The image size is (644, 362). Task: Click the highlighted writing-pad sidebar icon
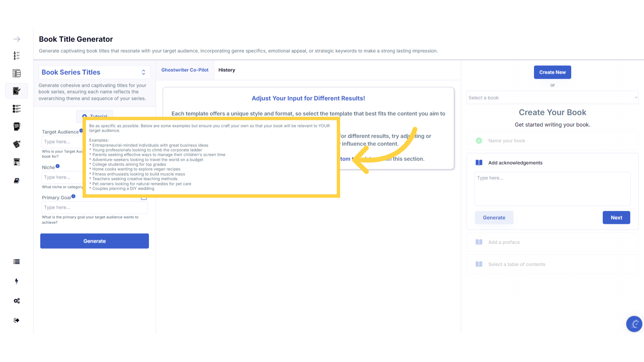pos(17,91)
